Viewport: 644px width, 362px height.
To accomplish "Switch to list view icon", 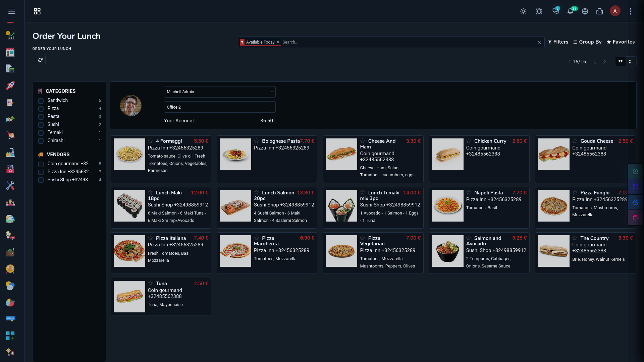I will pyautogui.click(x=631, y=62).
